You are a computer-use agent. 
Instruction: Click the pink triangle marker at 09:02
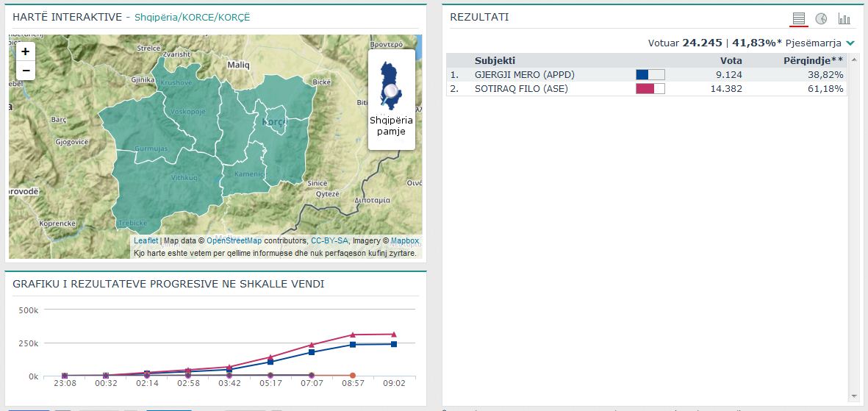pyautogui.click(x=394, y=335)
